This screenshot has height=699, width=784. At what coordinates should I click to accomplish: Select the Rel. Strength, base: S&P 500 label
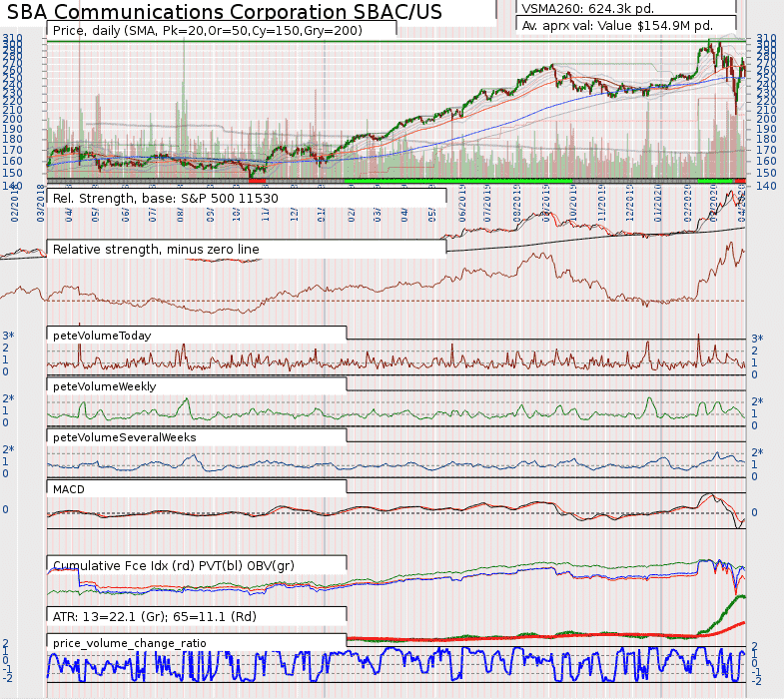coord(166,199)
